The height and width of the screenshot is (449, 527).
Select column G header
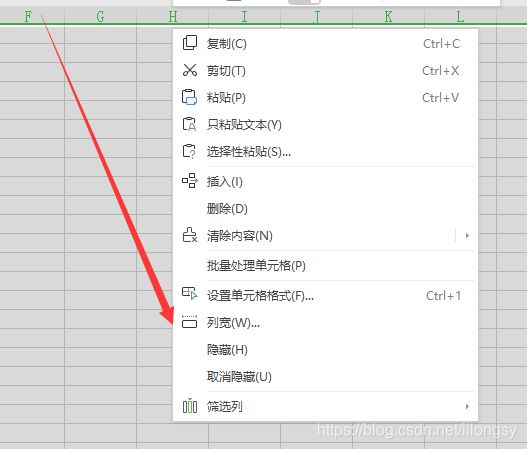(100, 16)
